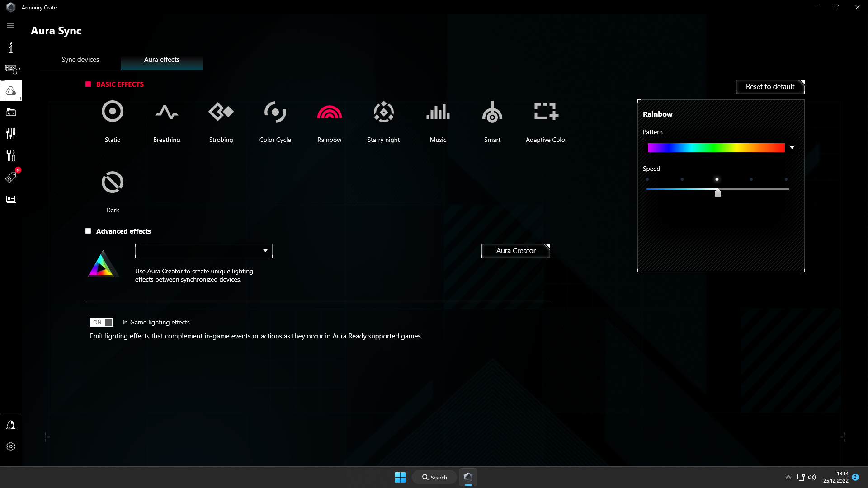Click the Reset to default button
The width and height of the screenshot is (868, 488).
[x=770, y=87]
